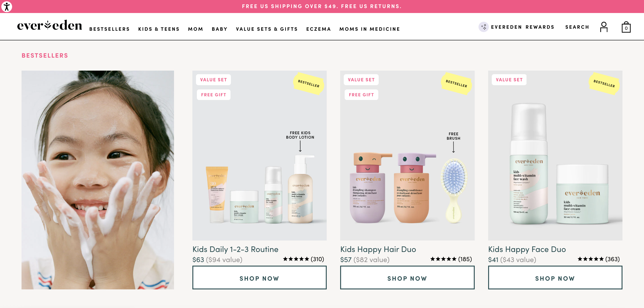The image size is (644, 308).
Task: Open Moms in Medicine menu item
Action: pyautogui.click(x=370, y=29)
